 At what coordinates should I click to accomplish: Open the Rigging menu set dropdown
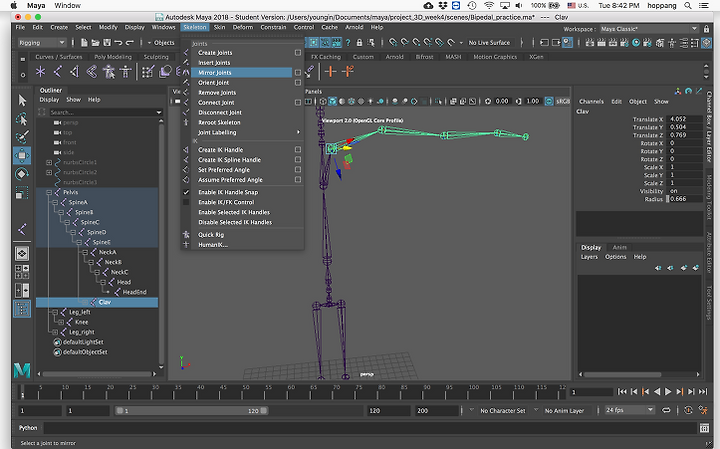(42, 43)
